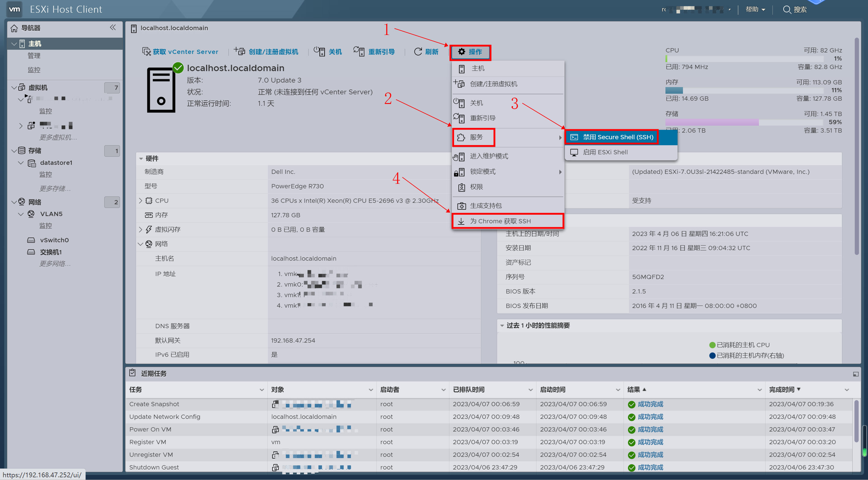Viewport: 868px width, 480px height.
Task: Collapse the datastore1 tree node
Action: tap(21, 163)
